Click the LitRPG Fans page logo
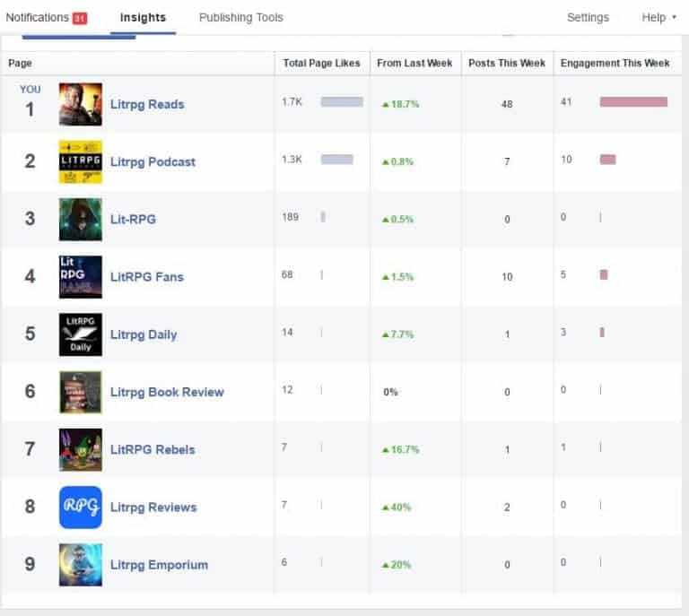This screenshot has width=689, height=616. (x=80, y=276)
